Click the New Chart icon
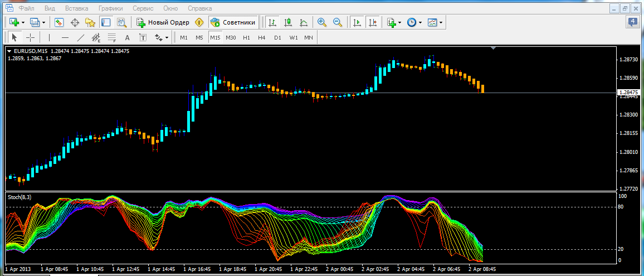This screenshot has width=644, height=276. pos(14,22)
